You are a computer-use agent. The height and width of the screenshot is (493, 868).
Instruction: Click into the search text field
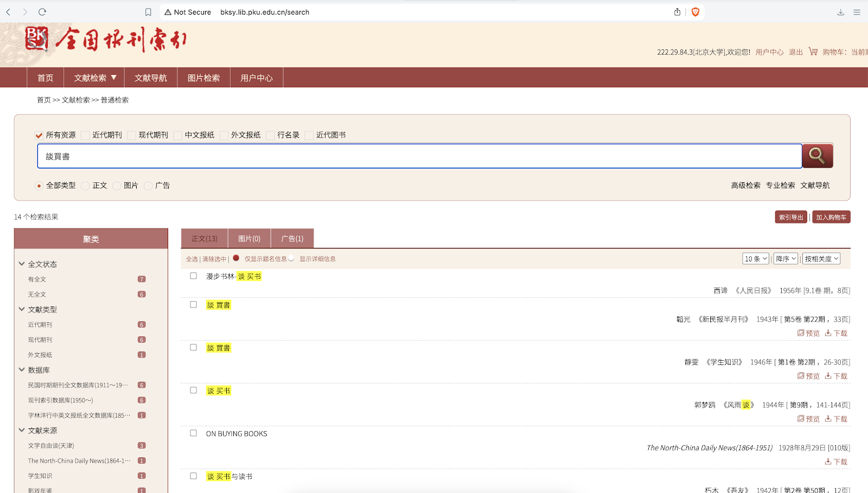(419, 156)
